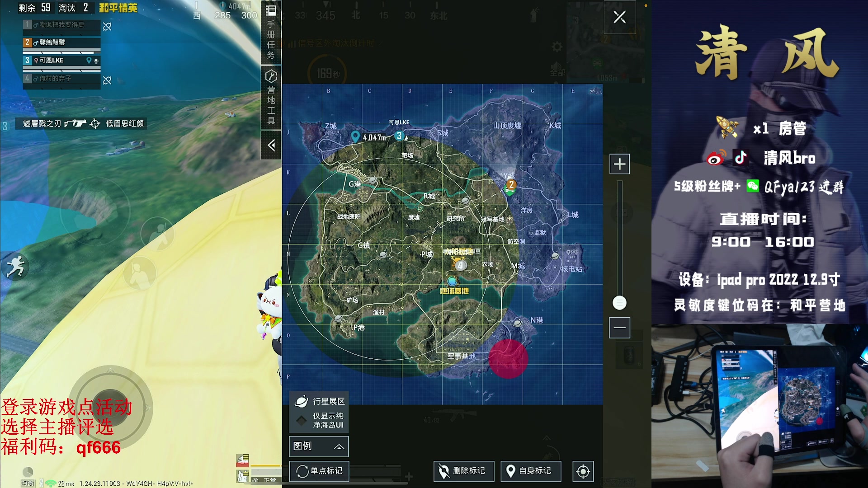Viewport: 868px width, 488px height.
Task: Click the 自身标记 self marker button
Action: 531,471
